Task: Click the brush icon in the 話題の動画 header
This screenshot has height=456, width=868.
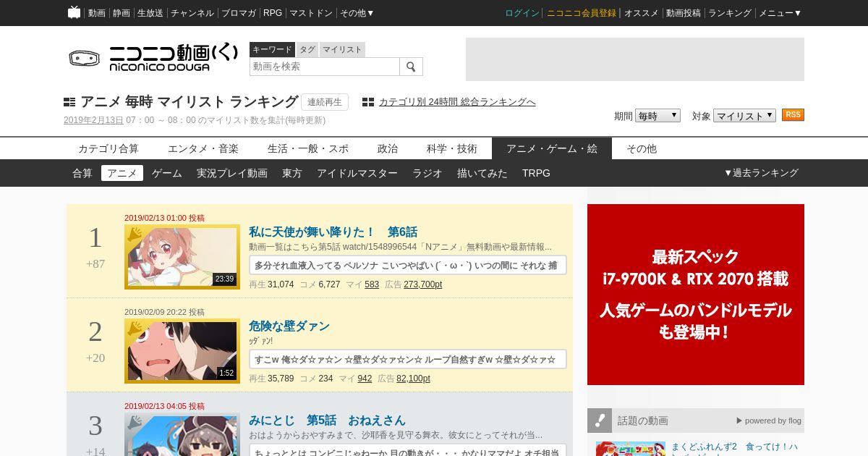Action: point(600,421)
